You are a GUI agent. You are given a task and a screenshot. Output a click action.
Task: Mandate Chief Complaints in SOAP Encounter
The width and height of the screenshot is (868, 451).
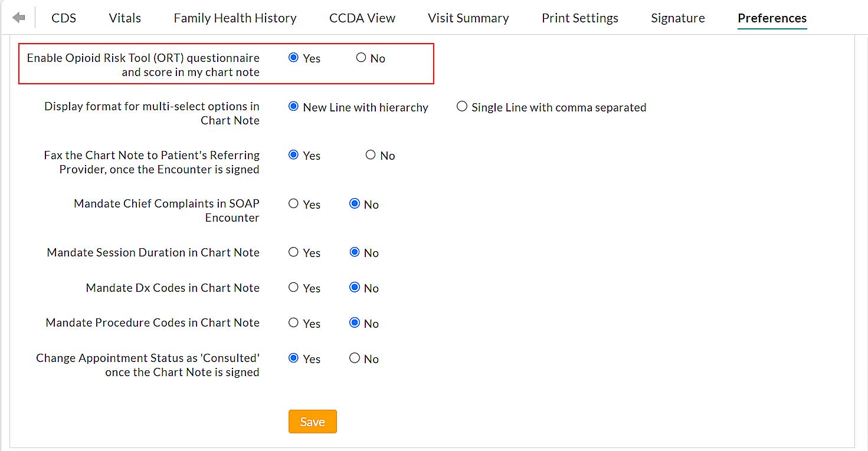tap(293, 203)
